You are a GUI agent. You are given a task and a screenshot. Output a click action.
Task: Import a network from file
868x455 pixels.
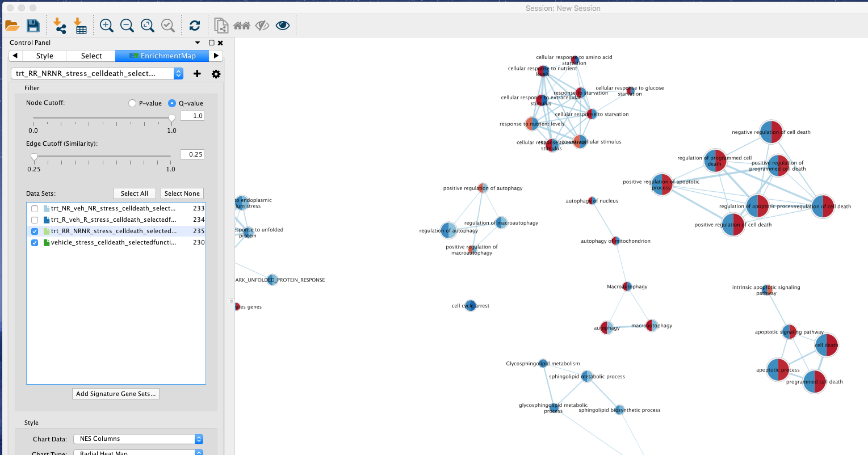[x=59, y=26]
